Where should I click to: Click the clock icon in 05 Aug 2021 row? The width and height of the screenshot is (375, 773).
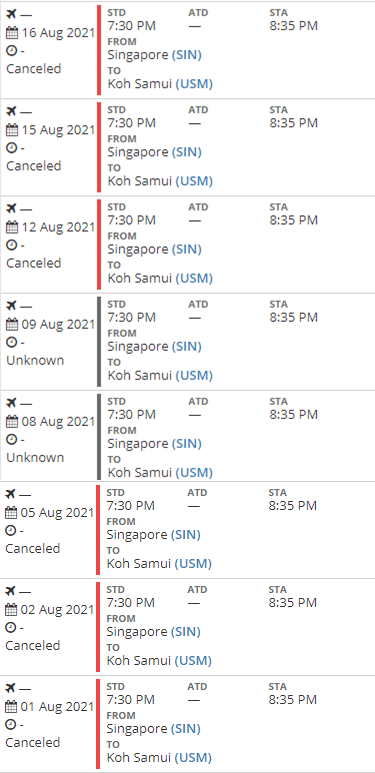10,531
